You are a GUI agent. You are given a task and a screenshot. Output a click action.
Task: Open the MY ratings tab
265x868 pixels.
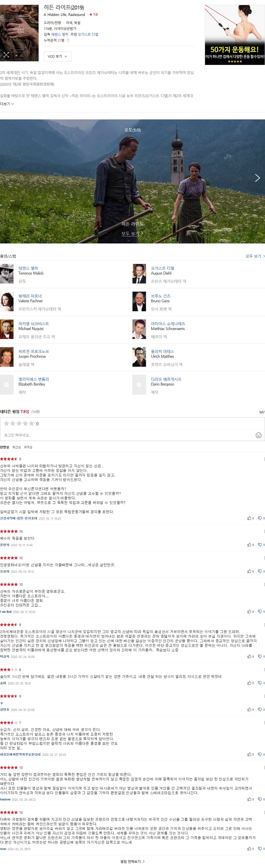[262, 412]
